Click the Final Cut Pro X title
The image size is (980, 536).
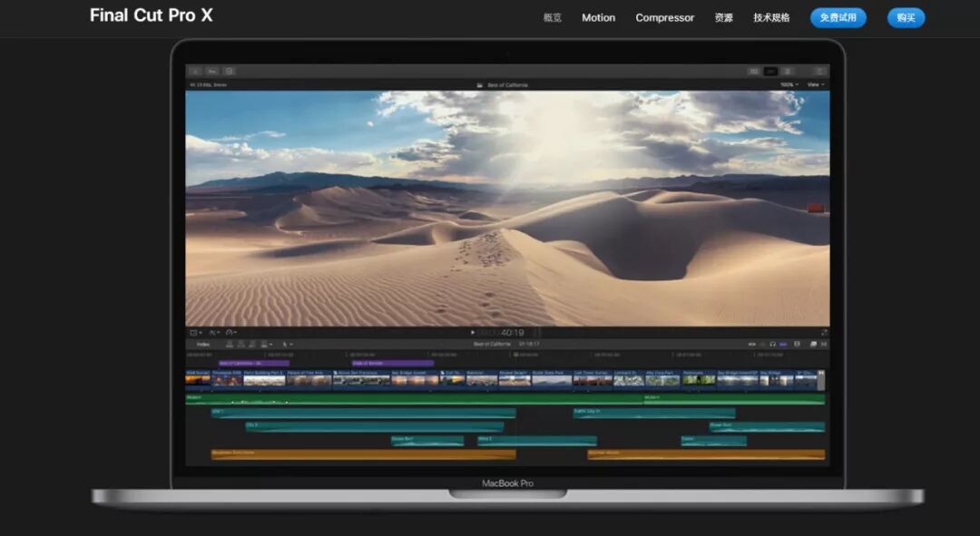(x=151, y=15)
